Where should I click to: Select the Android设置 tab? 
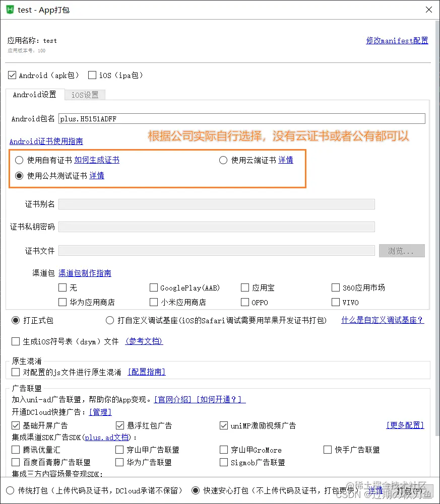[x=34, y=95]
